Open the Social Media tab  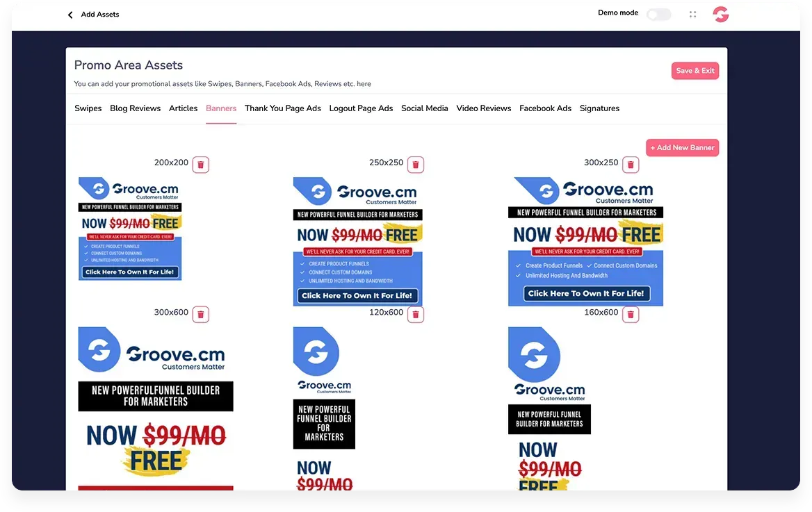click(425, 108)
